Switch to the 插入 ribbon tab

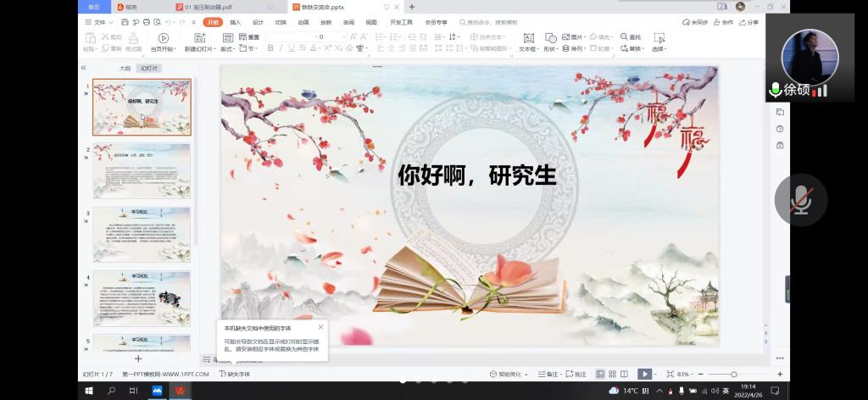point(236,22)
